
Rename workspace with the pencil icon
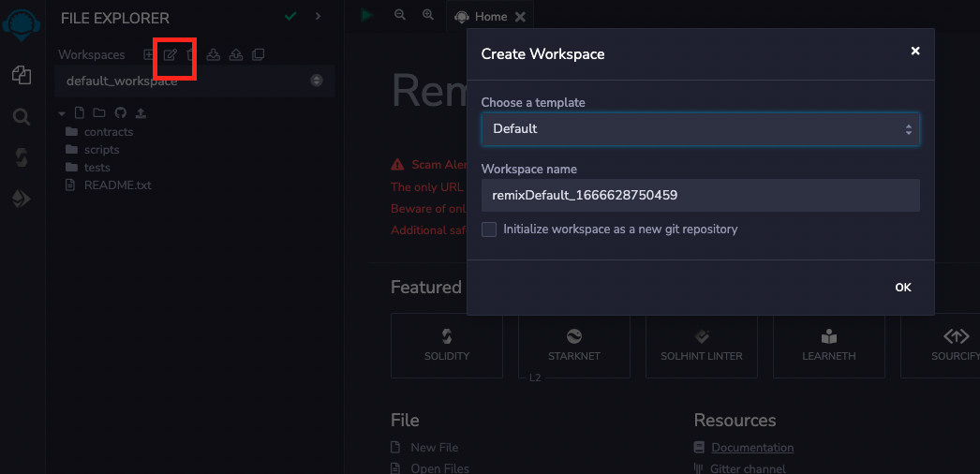pos(170,54)
